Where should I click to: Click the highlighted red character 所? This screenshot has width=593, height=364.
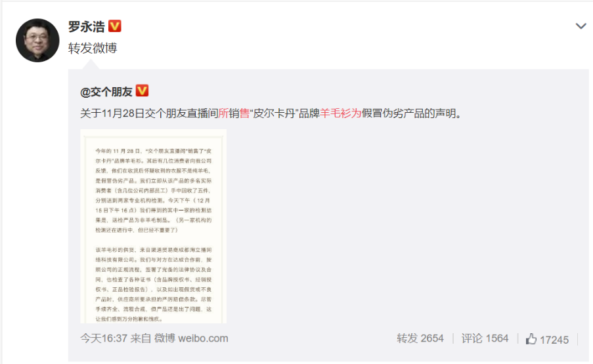click(223, 113)
